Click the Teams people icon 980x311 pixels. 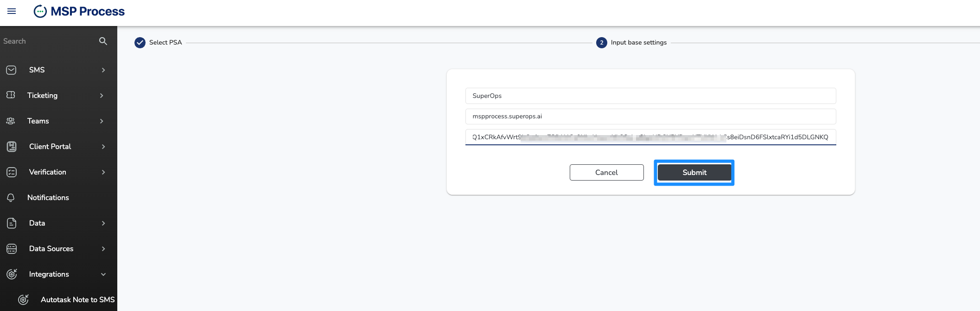click(x=11, y=121)
